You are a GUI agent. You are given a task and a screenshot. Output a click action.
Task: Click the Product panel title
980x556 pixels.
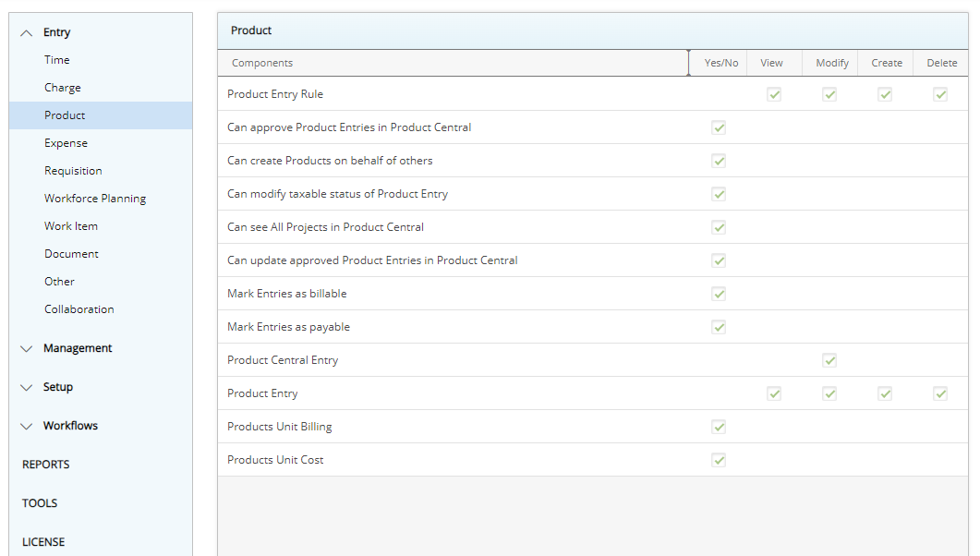point(251,30)
